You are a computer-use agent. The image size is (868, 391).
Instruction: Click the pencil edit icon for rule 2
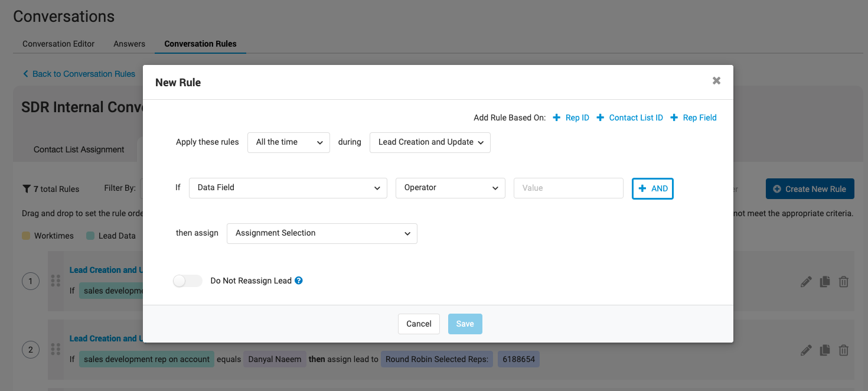coord(806,350)
